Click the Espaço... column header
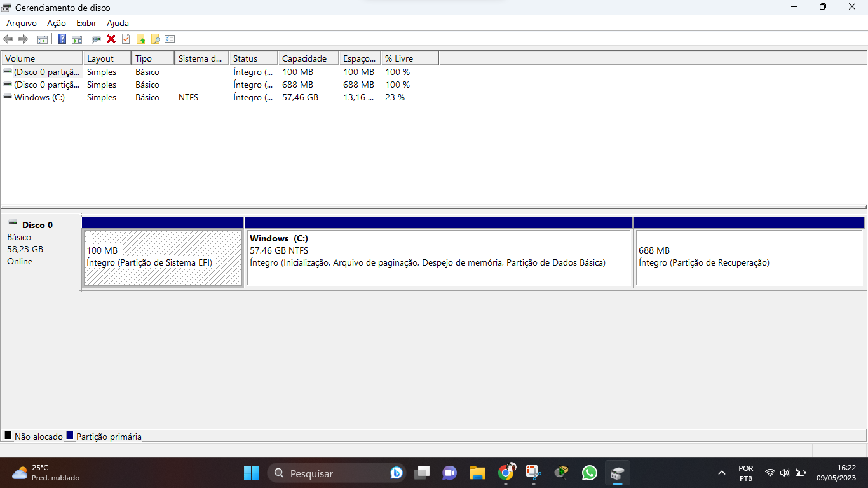The image size is (868, 488). pyautogui.click(x=360, y=58)
